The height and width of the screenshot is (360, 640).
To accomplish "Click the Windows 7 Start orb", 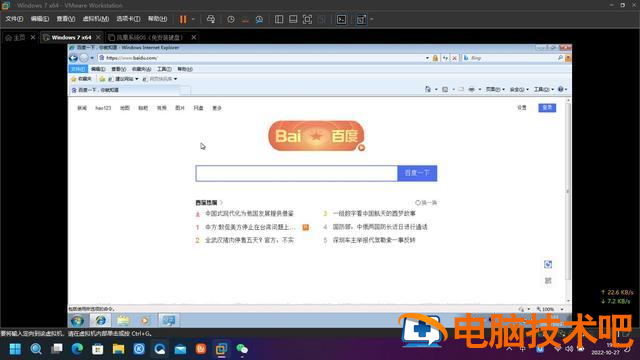I will (x=78, y=321).
